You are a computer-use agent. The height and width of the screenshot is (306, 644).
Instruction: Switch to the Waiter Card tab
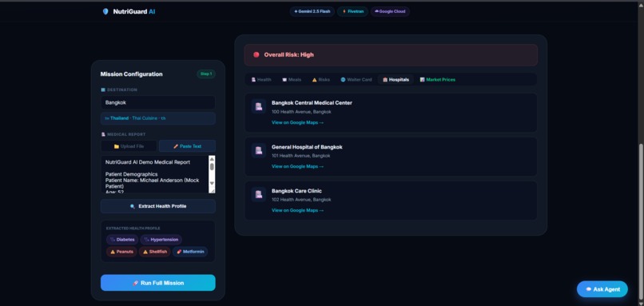point(356,80)
